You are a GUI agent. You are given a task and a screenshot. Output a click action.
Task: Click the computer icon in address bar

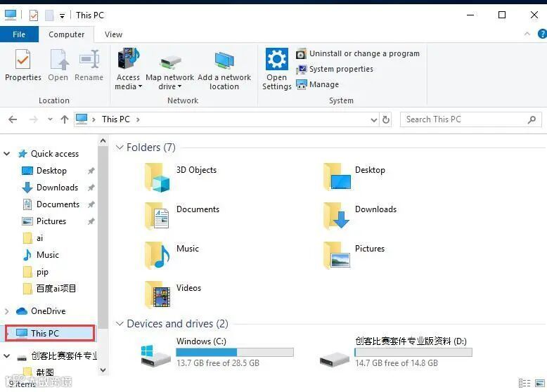(82, 119)
